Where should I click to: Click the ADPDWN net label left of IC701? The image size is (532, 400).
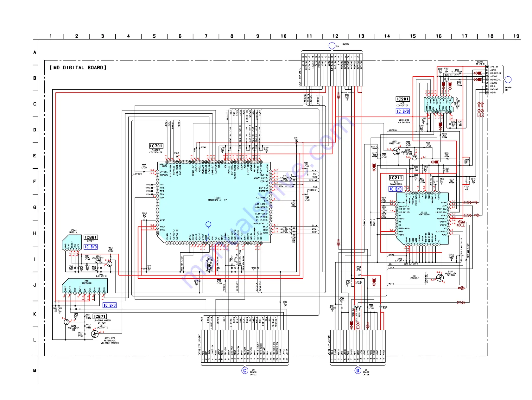137,174
